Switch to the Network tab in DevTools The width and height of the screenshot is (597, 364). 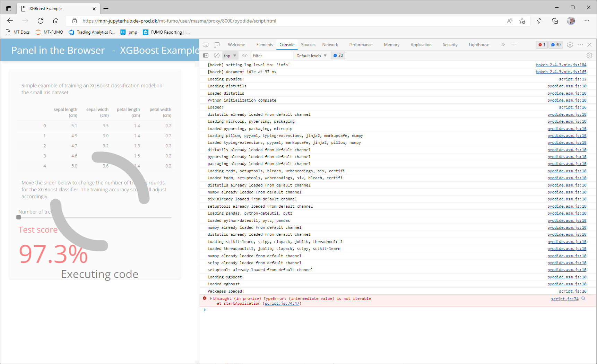[330, 45]
